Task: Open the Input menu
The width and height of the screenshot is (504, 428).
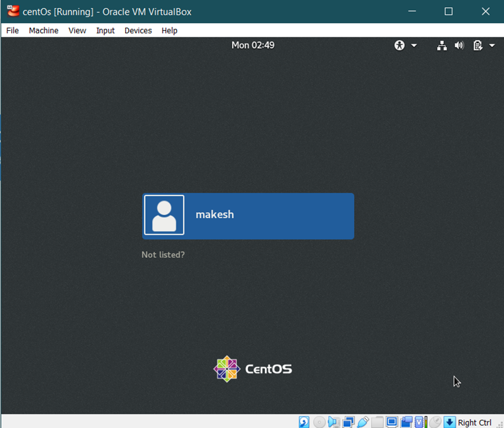Action: click(106, 30)
